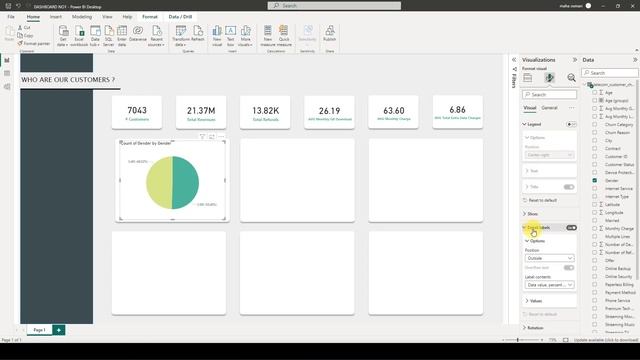
Task: Collapse the detail labels Options subsection
Action: pyautogui.click(x=527, y=241)
